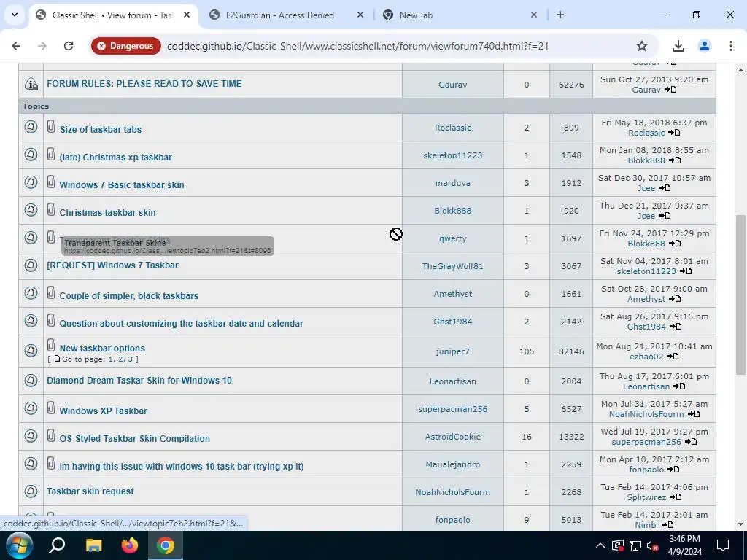Screen dimensions: 747x560
Task: Open the Windows XP Taskbar topic
Action: point(103,411)
